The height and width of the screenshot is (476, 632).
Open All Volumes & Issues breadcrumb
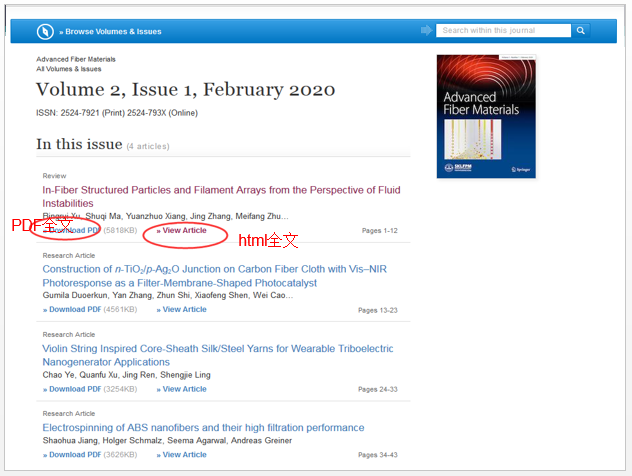tap(69, 69)
